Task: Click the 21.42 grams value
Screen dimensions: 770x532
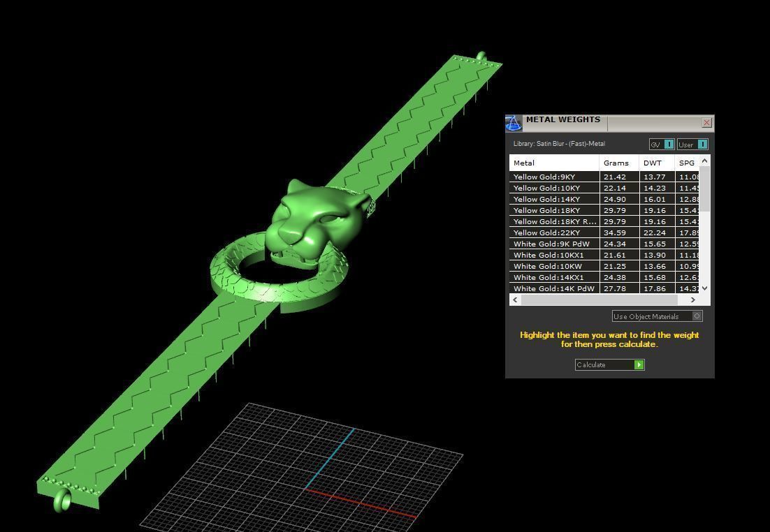Action: (x=615, y=177)
